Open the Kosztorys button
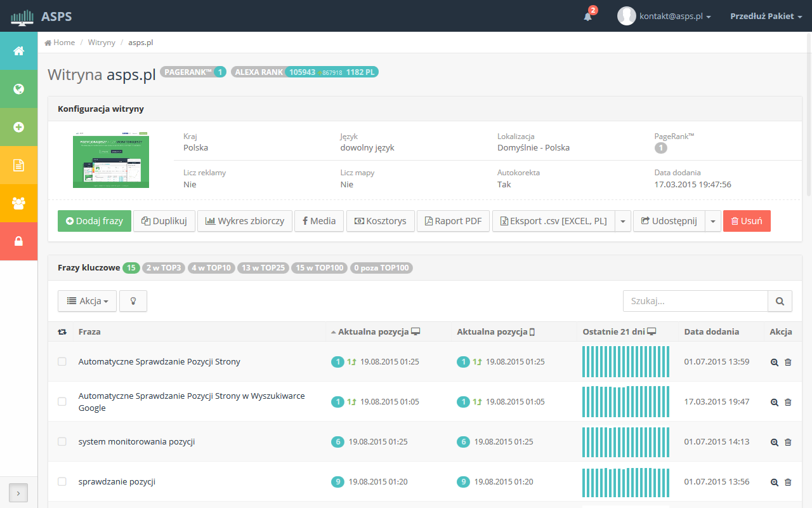 click(380, 221)
